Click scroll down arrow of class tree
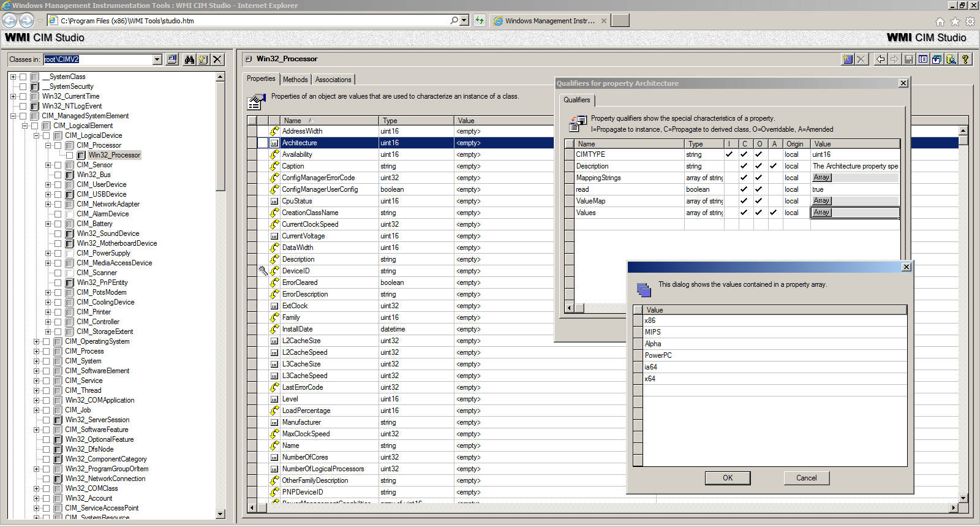 (x=221, y=514)
